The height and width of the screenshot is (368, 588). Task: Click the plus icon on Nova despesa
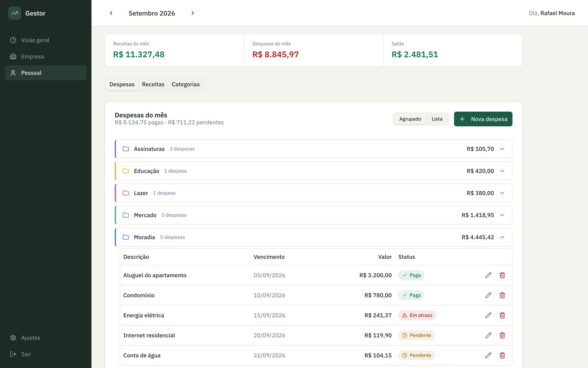462,119
